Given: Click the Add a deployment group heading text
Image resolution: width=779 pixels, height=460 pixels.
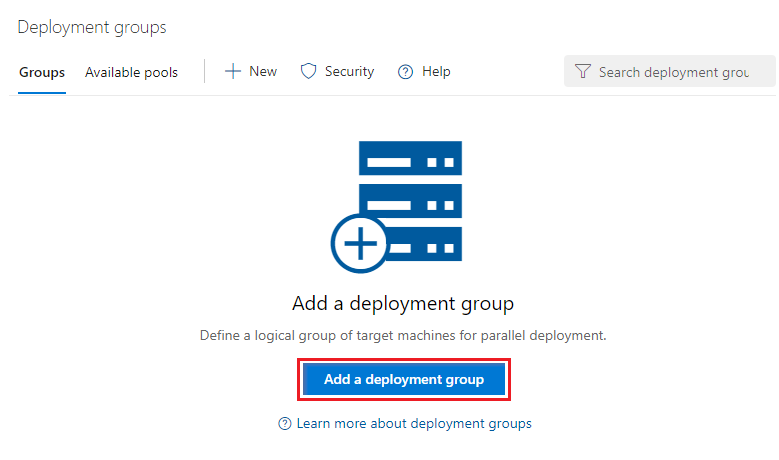Looking at the screenshot, I should (403, 303).
